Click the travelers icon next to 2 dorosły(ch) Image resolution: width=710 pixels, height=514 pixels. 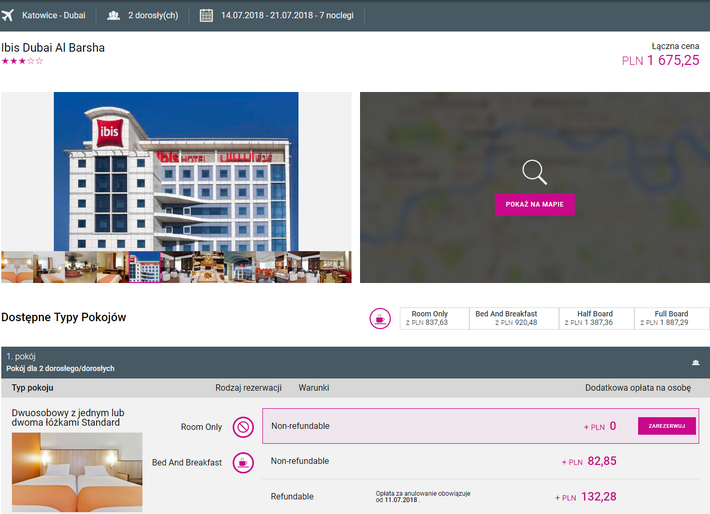[114, 15]
